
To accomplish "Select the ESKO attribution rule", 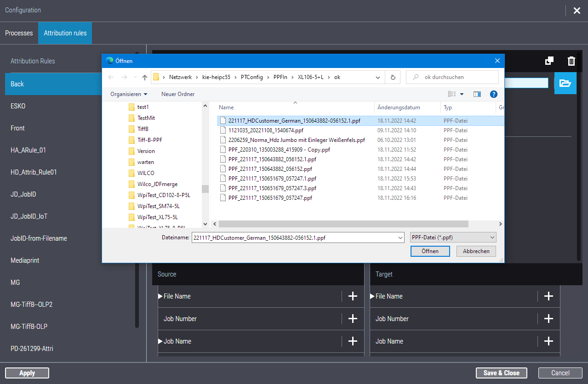I will click(18, 106).
